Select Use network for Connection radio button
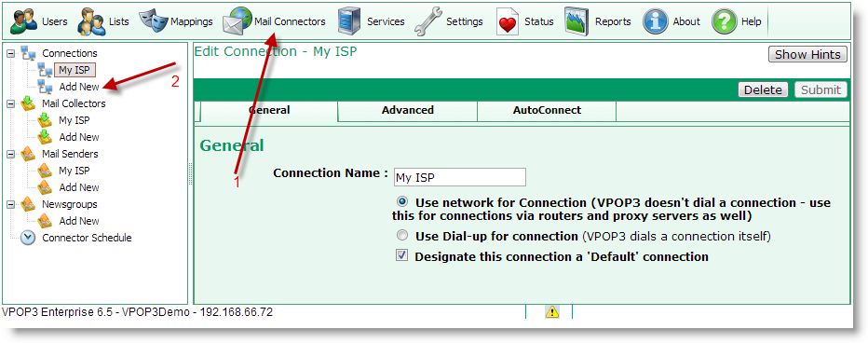The height and width of the screenshot is (343, 868). (402, 201)
